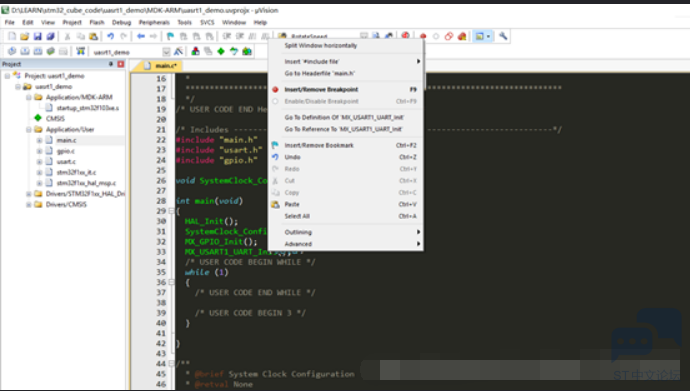This screenshot has height=391, width=690.
Task: Collapse the Application/MDK-ARM folder
Action: tap(29, 97)
